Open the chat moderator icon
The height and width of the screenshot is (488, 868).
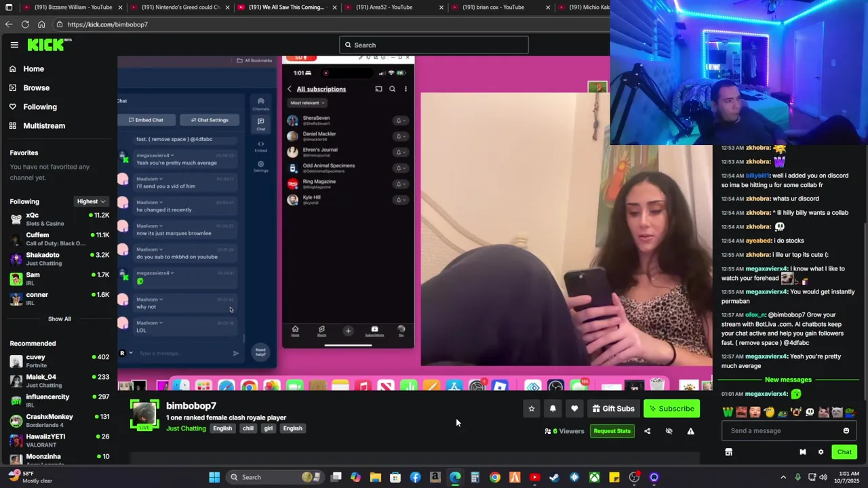pos(803,452)
